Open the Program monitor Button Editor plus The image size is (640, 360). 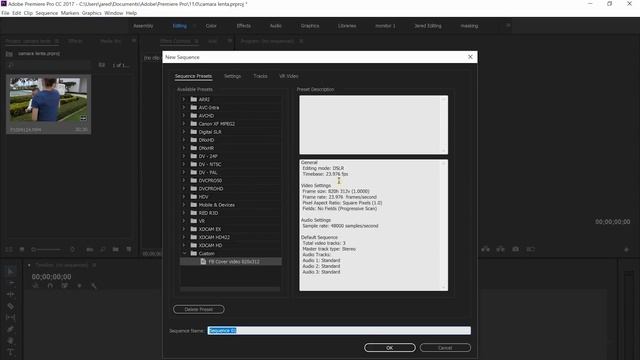coord(627,249)
